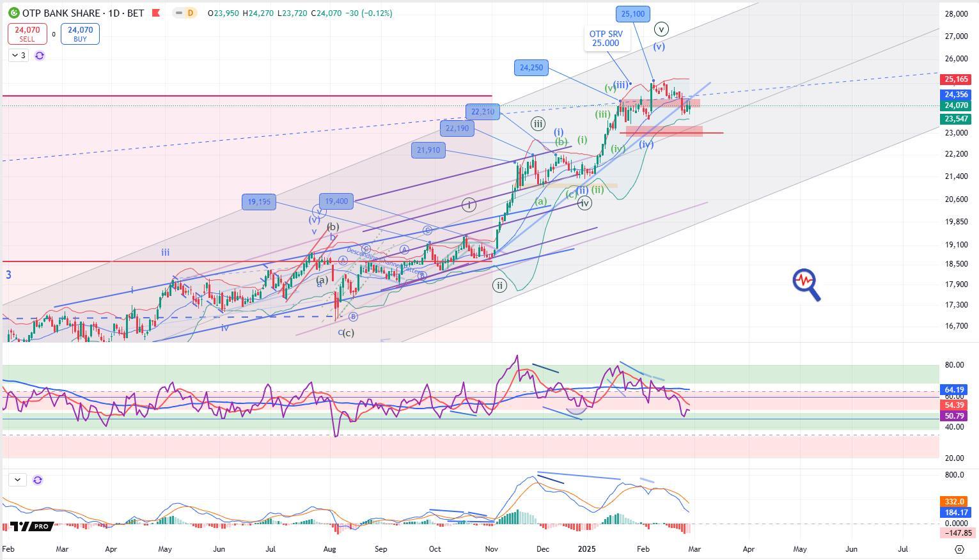Click the purple 50.79 RSI scale tag

click(x=954, y=416)
